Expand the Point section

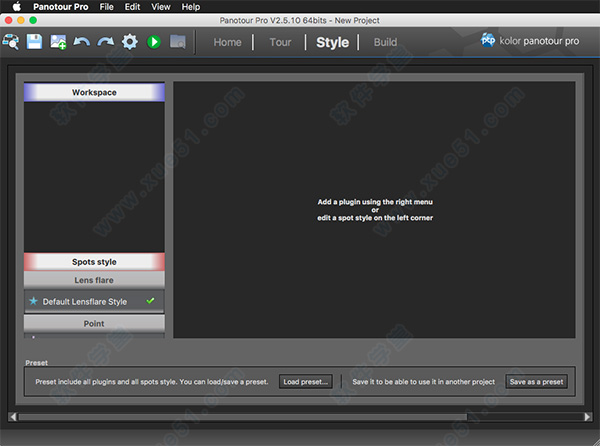tap(94, 324)
